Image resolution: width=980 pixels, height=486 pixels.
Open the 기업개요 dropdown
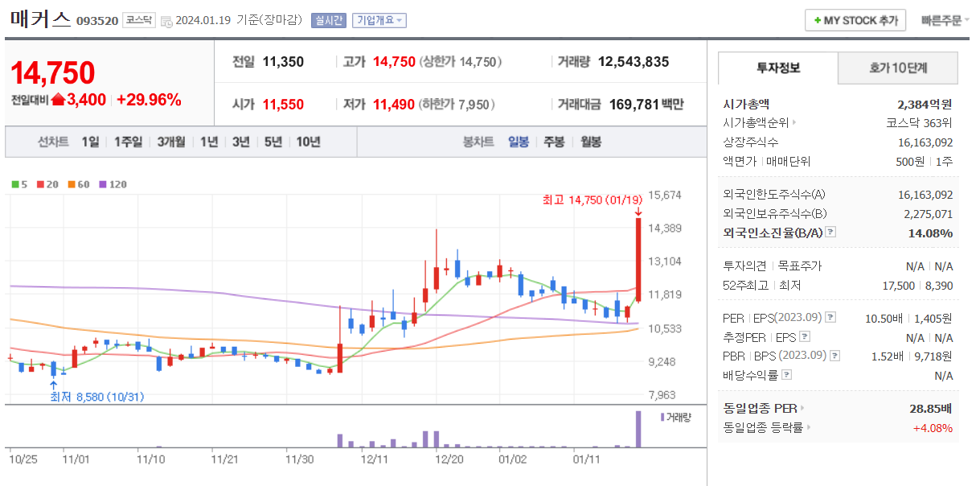click(x=379, y=20)
